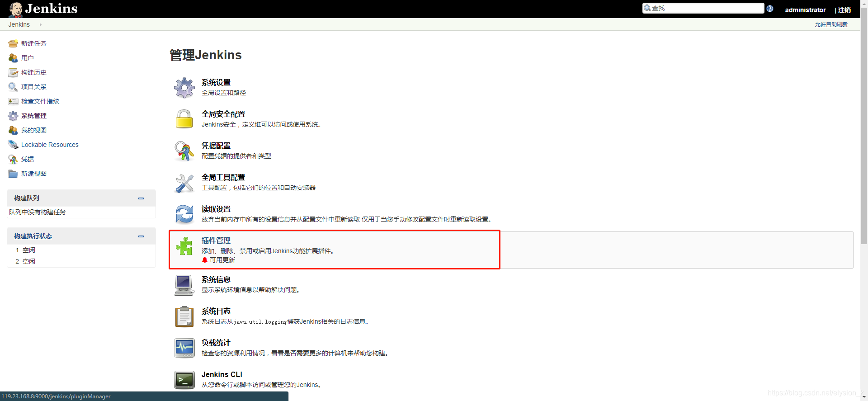Click the 队列中没有构建任务 text
This screenshot has height=401, width=868.
point(38,212)
